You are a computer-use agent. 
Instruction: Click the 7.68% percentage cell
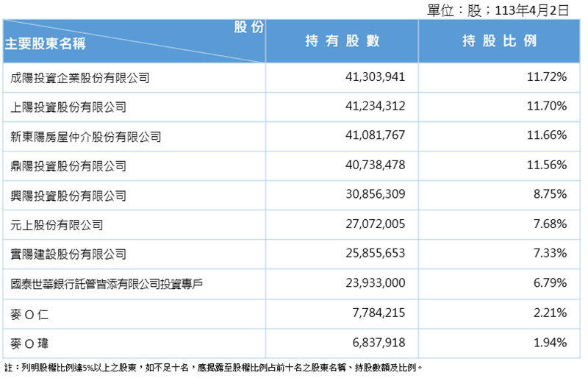click(550, 224)
